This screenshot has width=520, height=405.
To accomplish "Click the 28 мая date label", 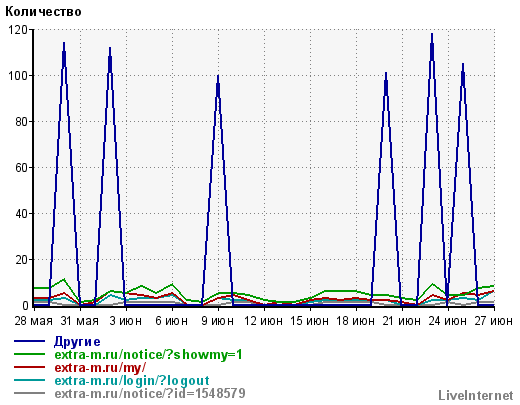I will 33,321.
